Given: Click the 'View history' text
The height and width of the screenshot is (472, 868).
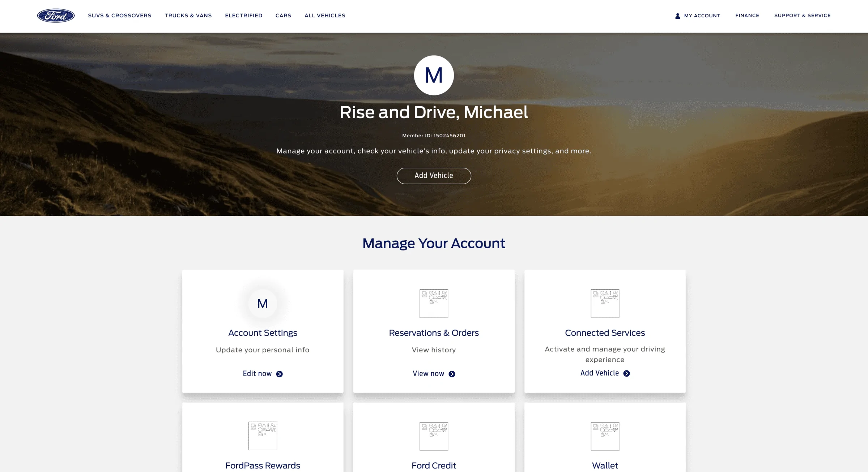Looking at the screenshot, I should 434,350.
